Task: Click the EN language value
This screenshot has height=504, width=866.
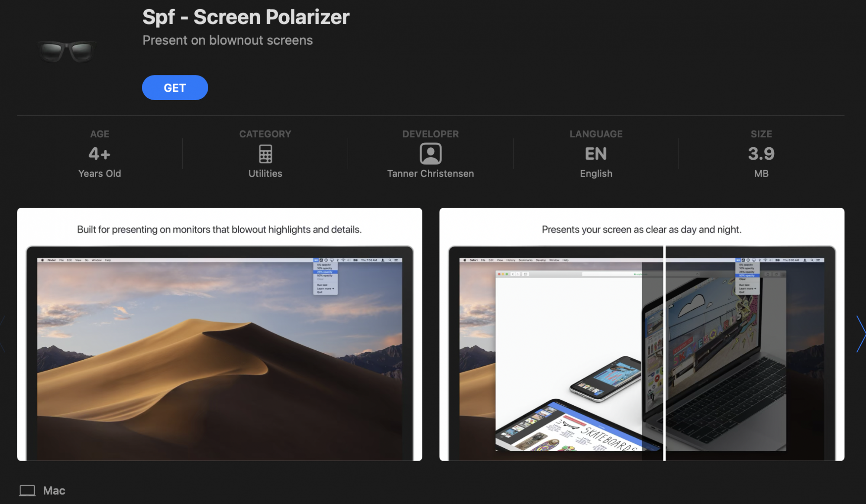Action: click(x=596, y=154)
